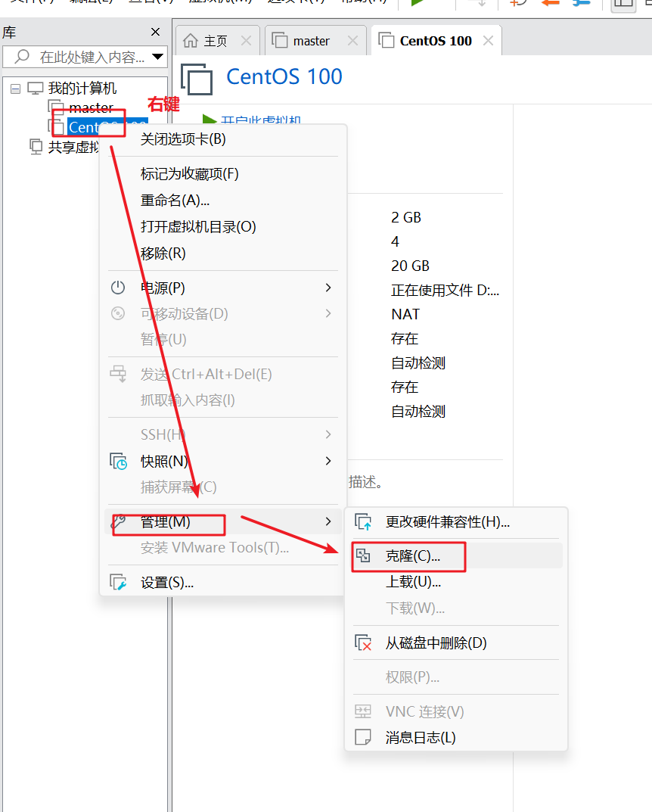The height and width of the screenshot is (812, 652).
Task: Select 权限(P)... in the Manage submenu
Action: point(412,677)
